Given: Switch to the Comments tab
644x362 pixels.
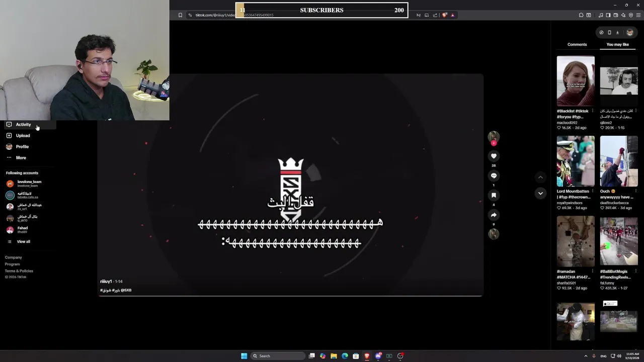Looking at the screenshot, I should click(x=577, y=44).
